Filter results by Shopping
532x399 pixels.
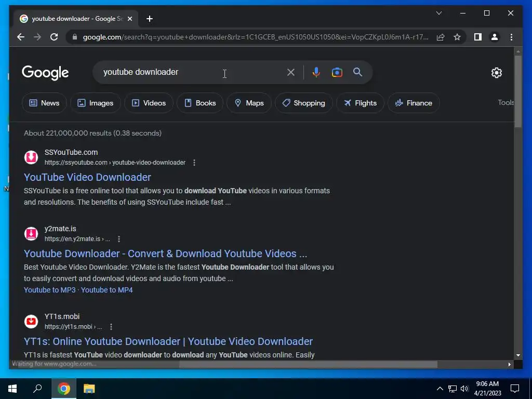pos(303,103)
